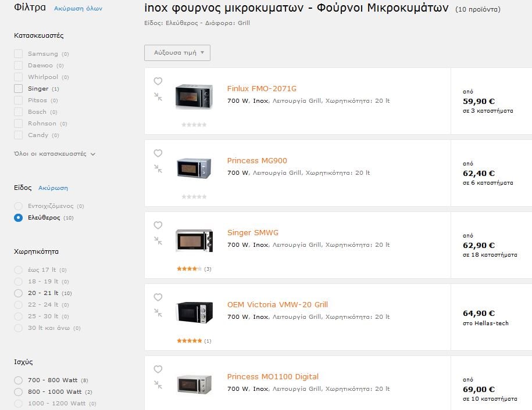The height and width of the screenshot is (410, 532).
Task: Click OEM Victoria VMW-20 microwave thumbnail
Action: coord(194,312)
